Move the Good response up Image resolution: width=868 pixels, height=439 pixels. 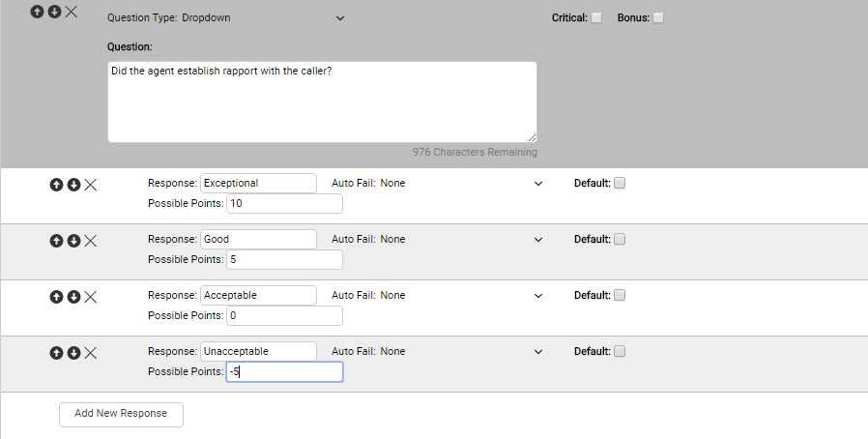(x=56, y=241)
